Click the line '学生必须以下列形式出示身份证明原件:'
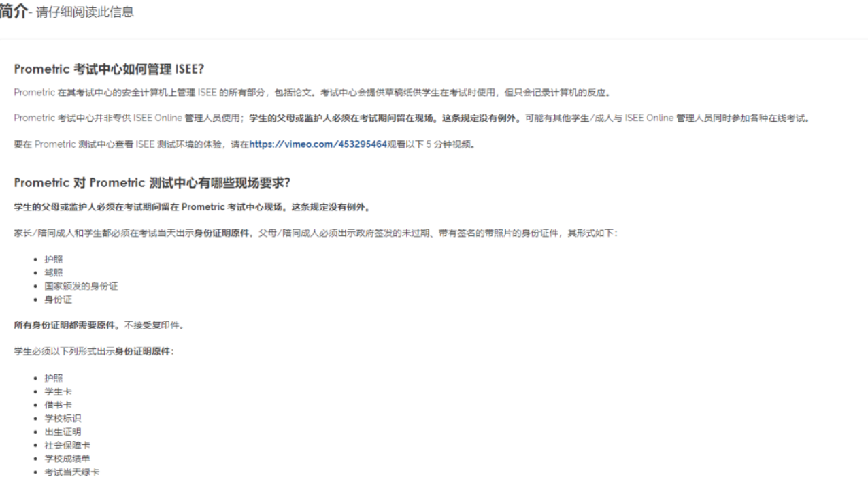Viewport: 868px width, 488px height. [x=94, y=351]
